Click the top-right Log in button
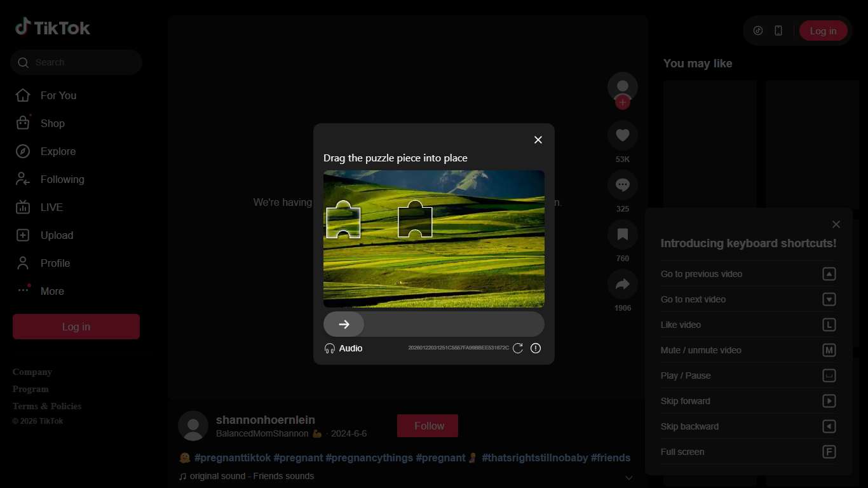This screenshot has height=488, width=868. (823, 30)
